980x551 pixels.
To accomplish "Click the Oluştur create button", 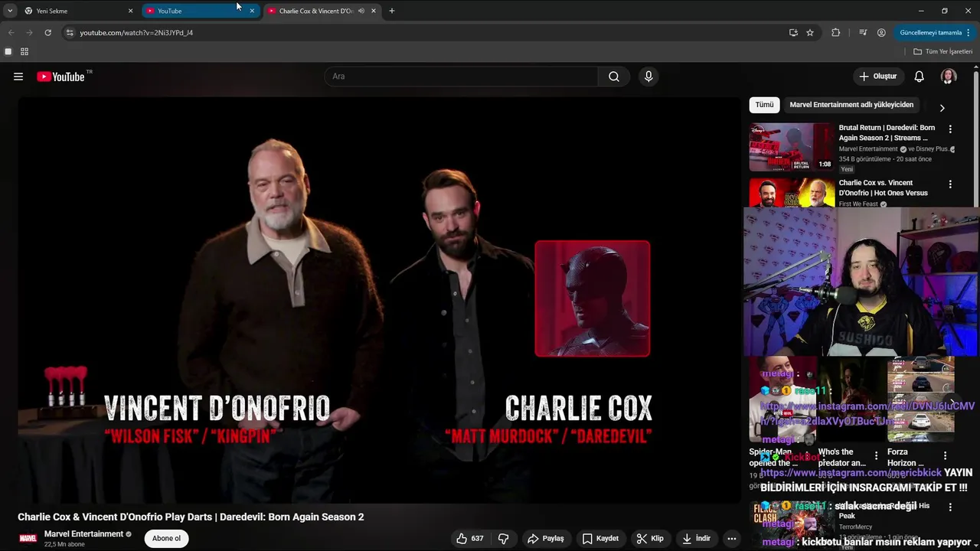I will pyautogui.click(x=878, y=77).
